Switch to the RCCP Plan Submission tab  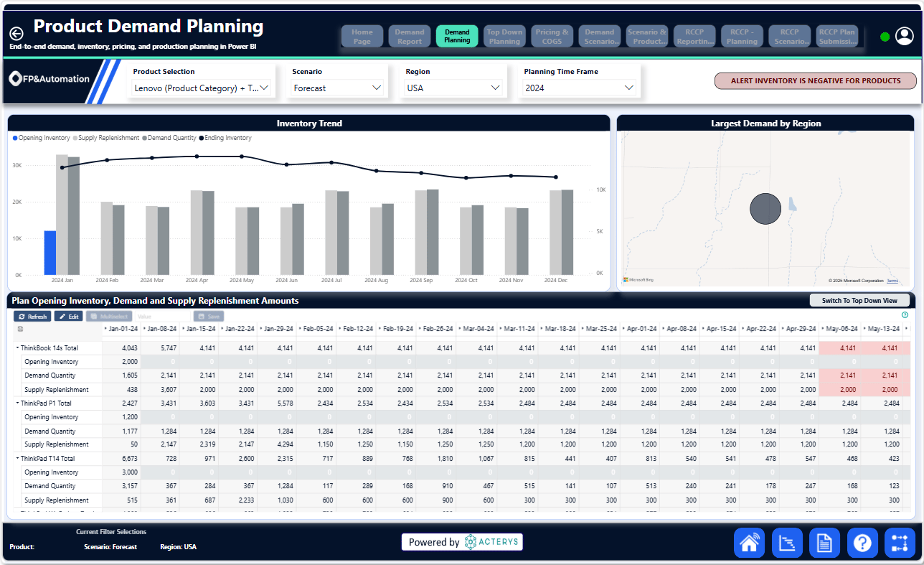click(x=837, y=37)
